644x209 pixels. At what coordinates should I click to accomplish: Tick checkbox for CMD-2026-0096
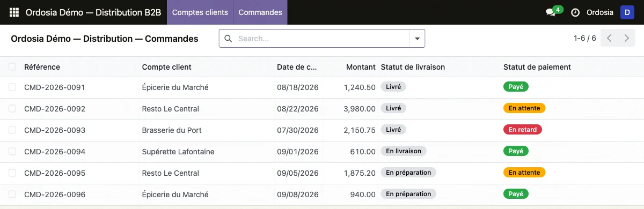[12, 195]
